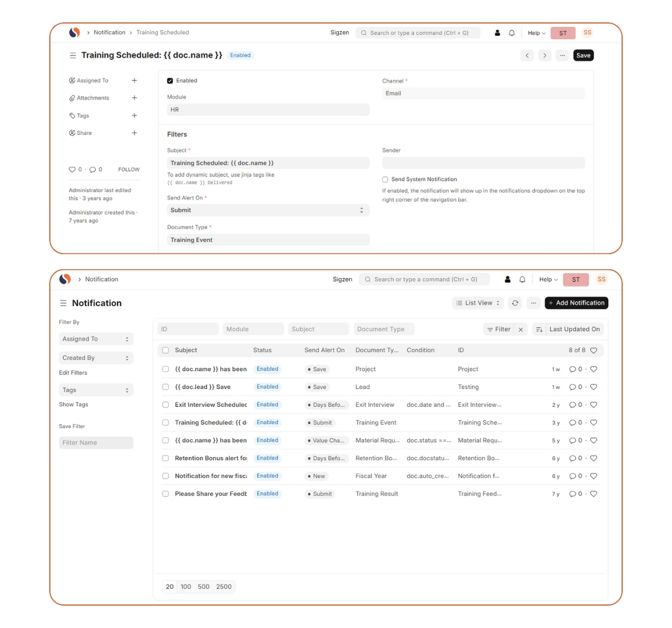Expand the Assigned To filter dropdown

96,339
